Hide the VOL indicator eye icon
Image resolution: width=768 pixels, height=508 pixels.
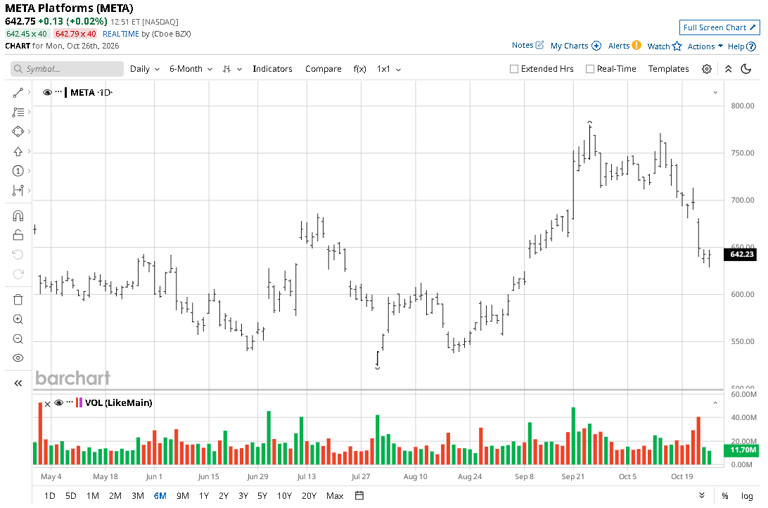point(59,403)
